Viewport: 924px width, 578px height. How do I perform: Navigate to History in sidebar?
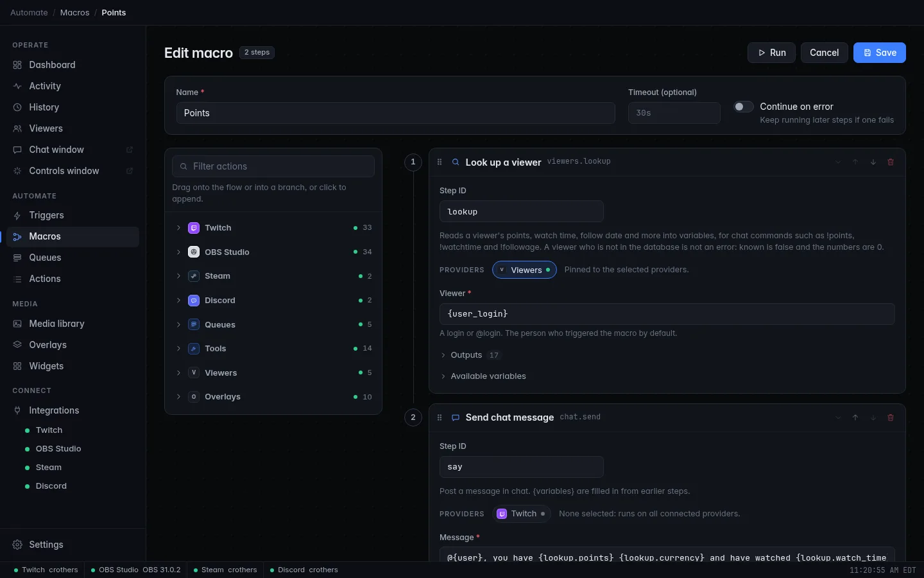(73, 107)
